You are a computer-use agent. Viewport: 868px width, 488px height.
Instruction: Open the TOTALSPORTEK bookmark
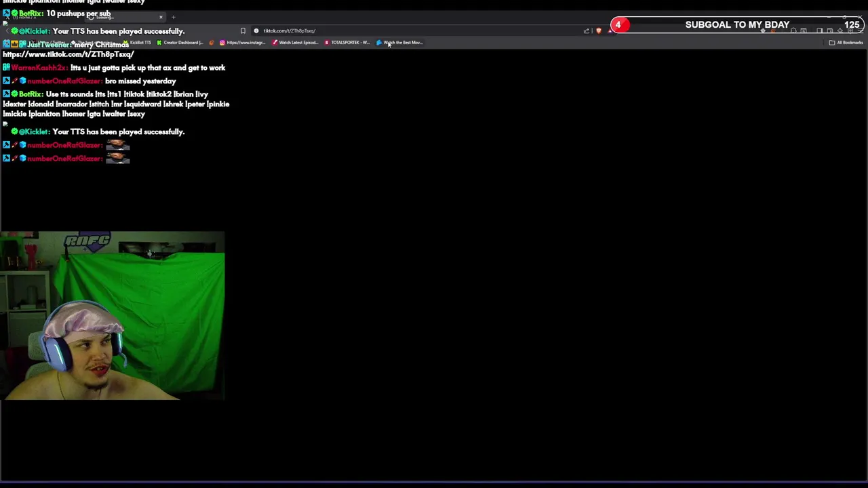[x=347, y=43]
